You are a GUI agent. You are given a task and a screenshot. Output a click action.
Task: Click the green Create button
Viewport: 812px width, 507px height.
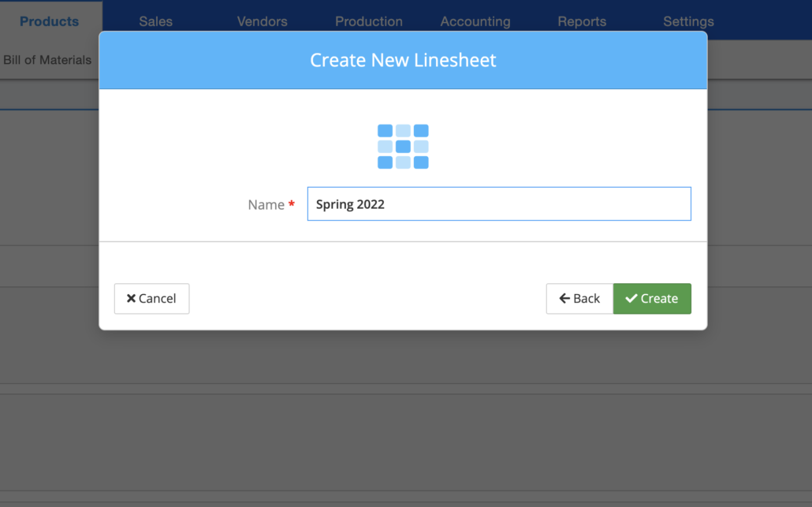tap(652, 298)
